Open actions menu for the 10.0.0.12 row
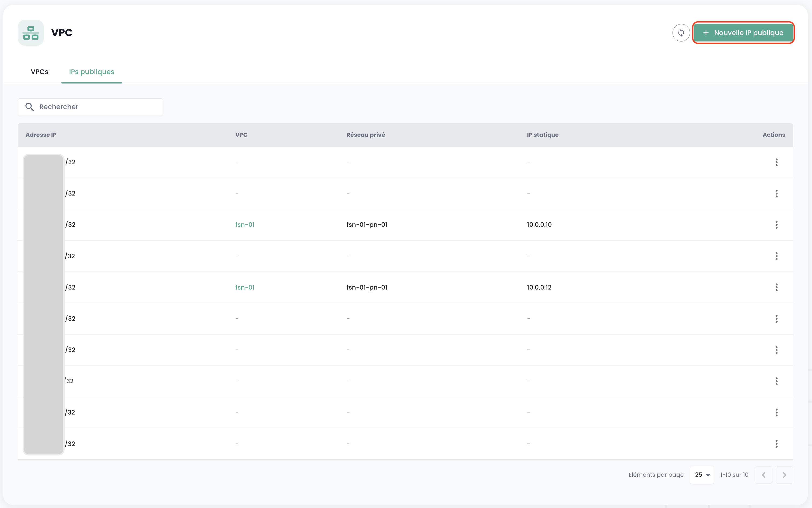The height and width of the screenshot is (508, 812). click(776, 287)
